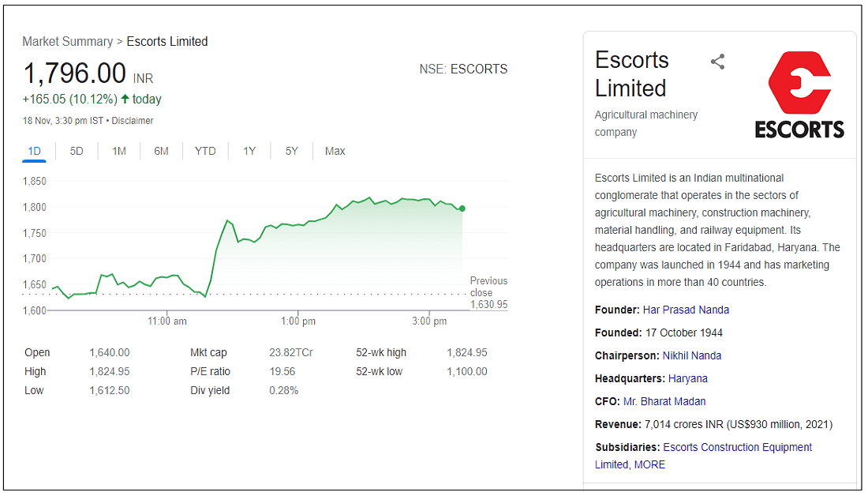Select the 1D chart range tab
The height and width of the screenshot is (496, 868).
tap(34, 151)
